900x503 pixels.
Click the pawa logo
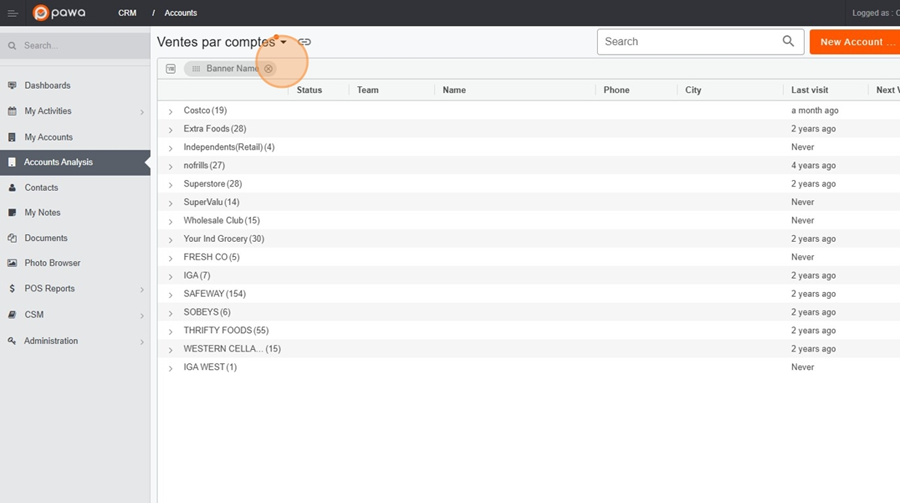click(x=59, y=13)
